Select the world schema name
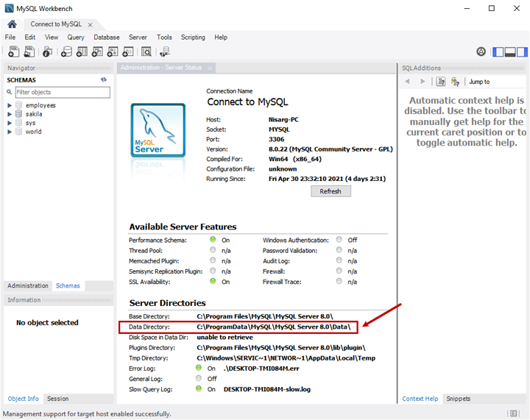Screen dimensions: 530x420 [33, 132]
